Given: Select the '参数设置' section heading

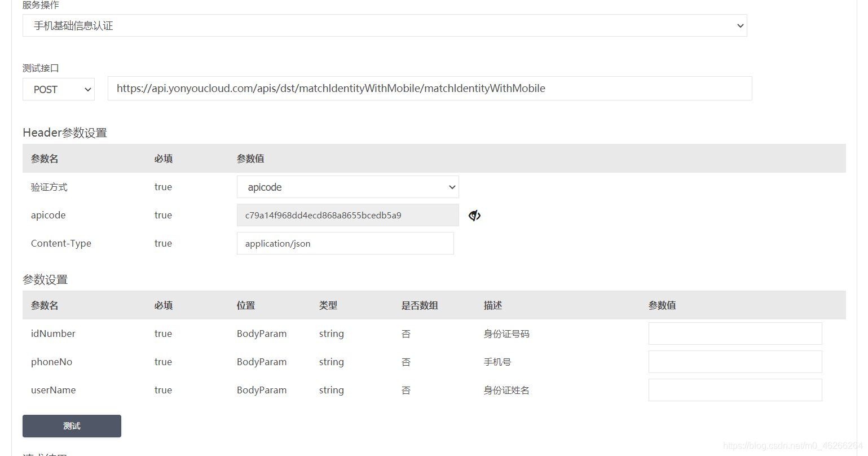Looking at the screenshot, I should [45, 279].
